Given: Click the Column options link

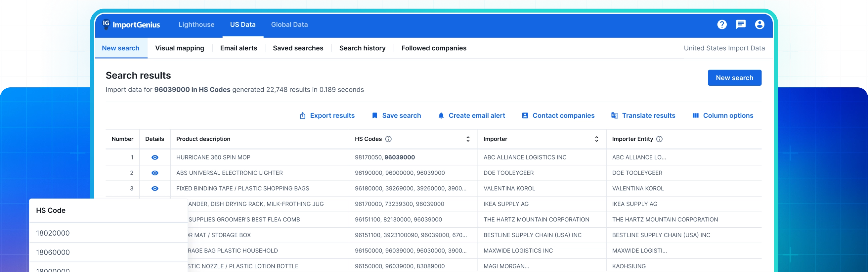Looking at the screenshot, I should click(728, 115).
